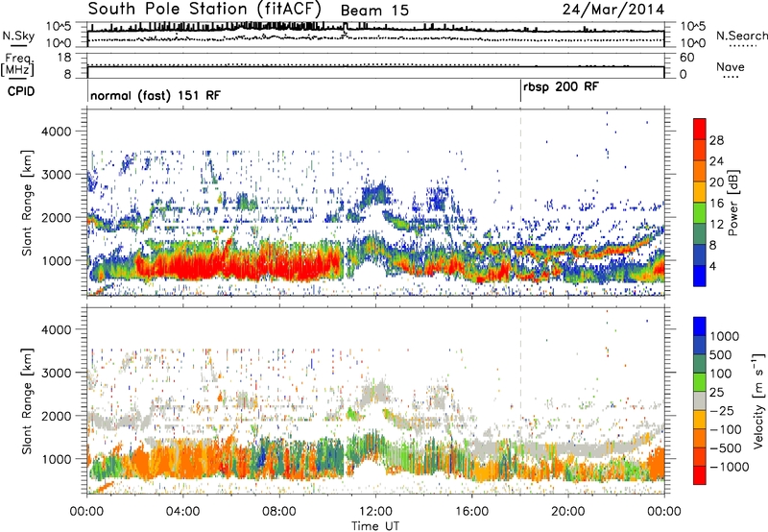Select the gray −25 to 25 Velocity colorbar segment
This screenshot has height=532, width=768.
(700, 400)
